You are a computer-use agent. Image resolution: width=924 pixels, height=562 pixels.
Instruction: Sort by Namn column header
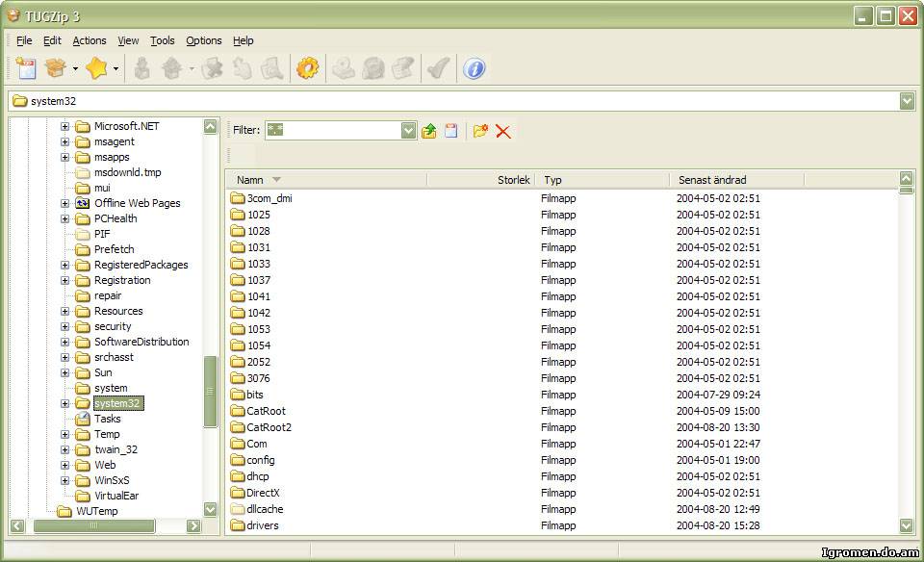pos(250,180)
